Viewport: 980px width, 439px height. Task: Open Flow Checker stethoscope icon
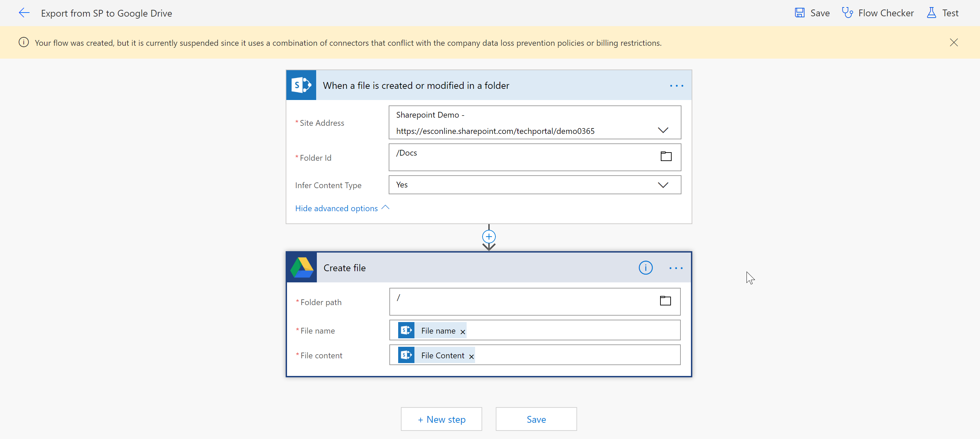pos(847,13)
